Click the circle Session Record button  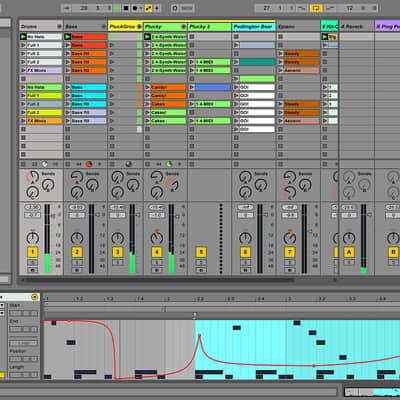pos(175,8)
